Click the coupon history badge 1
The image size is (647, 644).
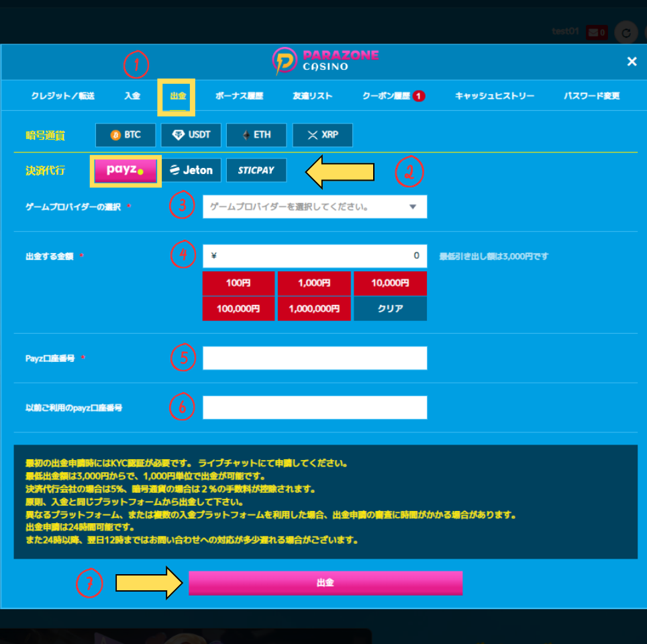(x=419, y=96)
